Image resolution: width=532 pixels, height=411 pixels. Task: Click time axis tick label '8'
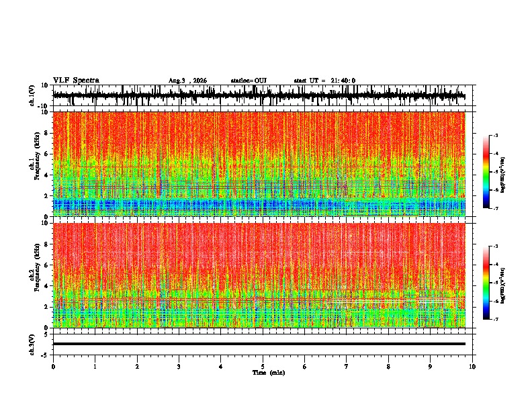[x=388, y=367]
